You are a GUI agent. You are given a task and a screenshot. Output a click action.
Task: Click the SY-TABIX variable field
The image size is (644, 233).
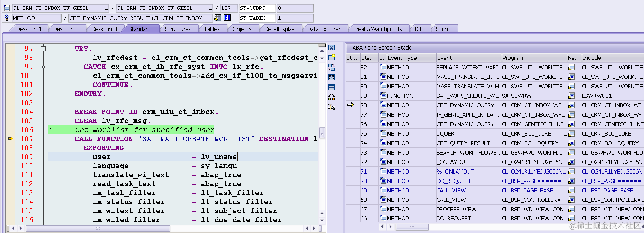coord(257,18)
